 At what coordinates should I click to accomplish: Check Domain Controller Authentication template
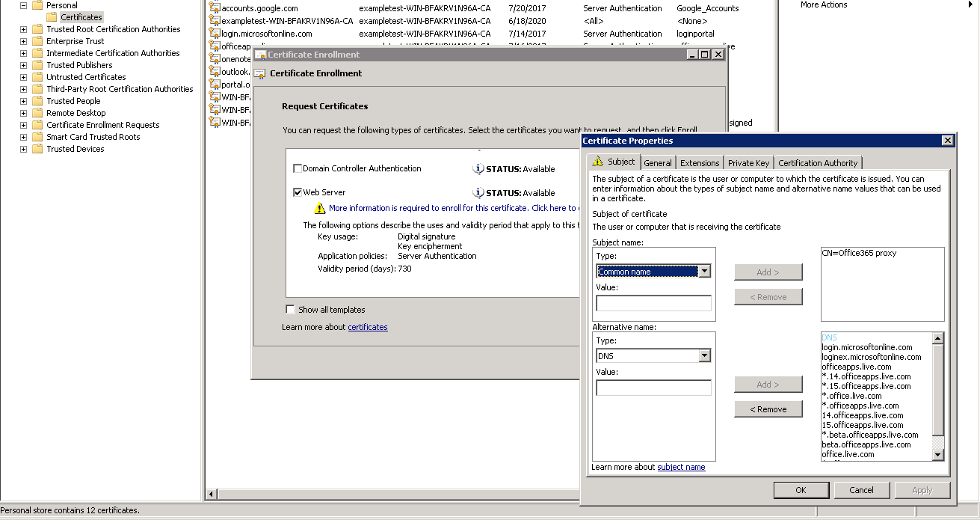[x=298, y=168]
